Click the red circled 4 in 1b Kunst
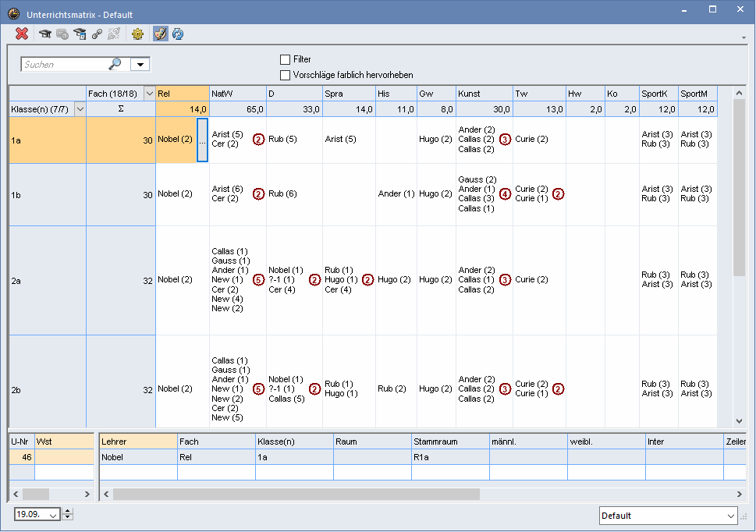Screen dimensions: 756x532 coord(505,194)
